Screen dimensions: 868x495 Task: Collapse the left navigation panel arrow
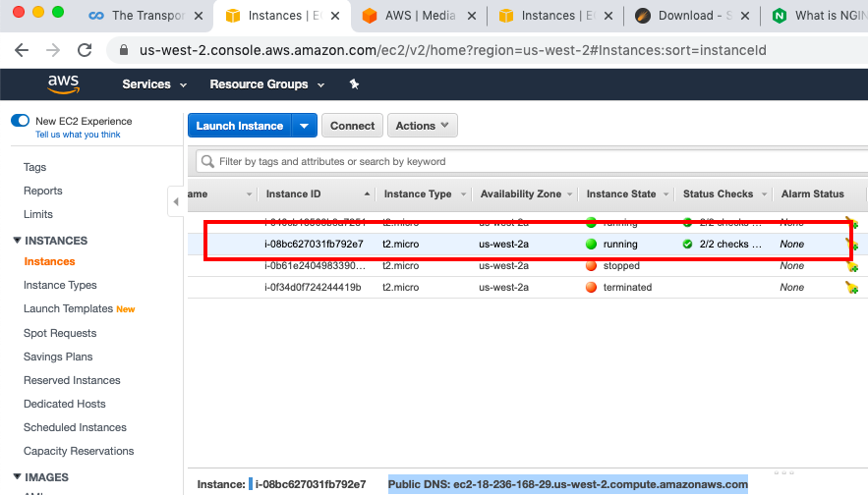click(176, 202)
